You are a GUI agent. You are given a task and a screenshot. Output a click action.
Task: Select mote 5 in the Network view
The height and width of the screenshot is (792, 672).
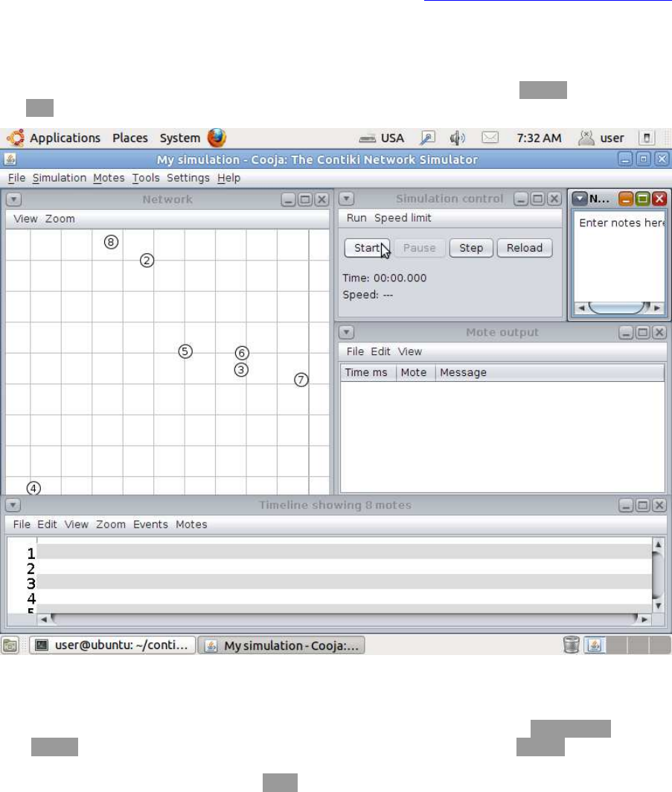pos(185,351)
